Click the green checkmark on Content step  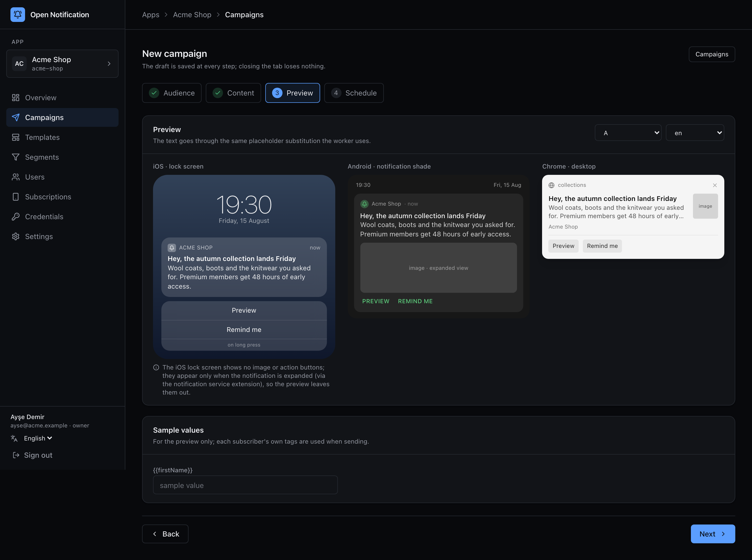pos(218,93)
